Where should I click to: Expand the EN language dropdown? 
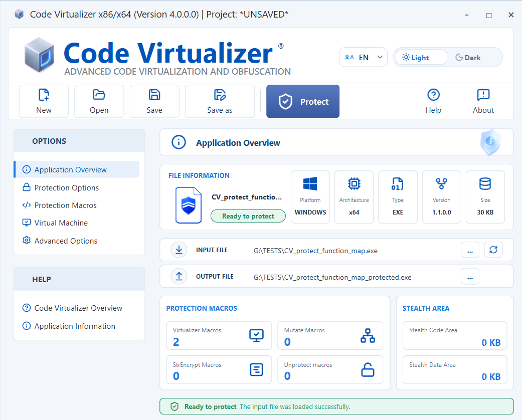[x=363, y=57]
